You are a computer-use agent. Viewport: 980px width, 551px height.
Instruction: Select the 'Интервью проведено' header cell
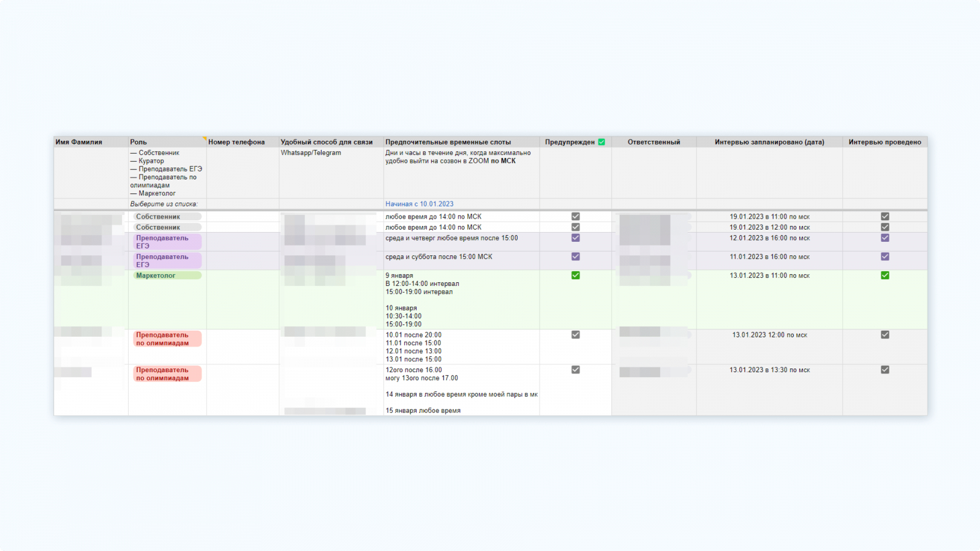coord(885,142)
